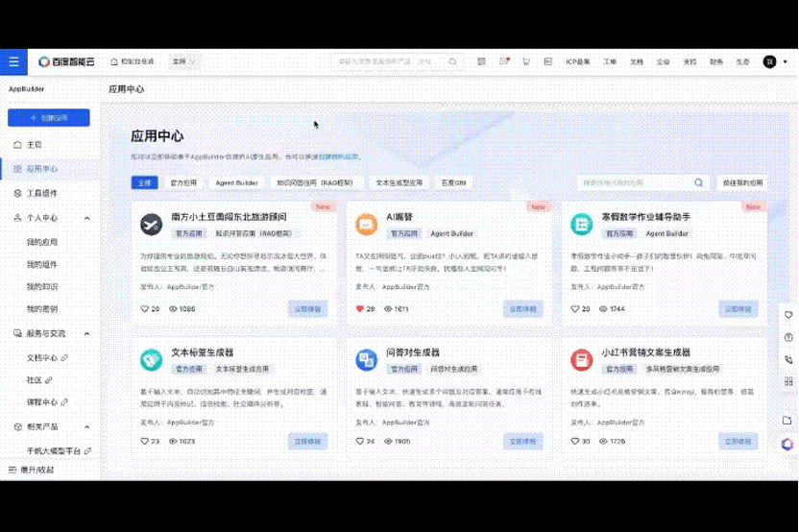Select 应用中心 in the sidebar
The width and height of the screenshot is (799, 532).
tap(49, 169)
